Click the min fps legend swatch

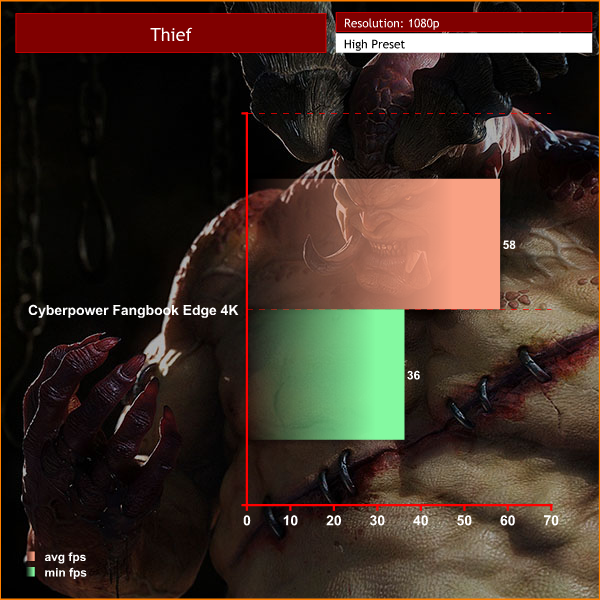[31, 572]
